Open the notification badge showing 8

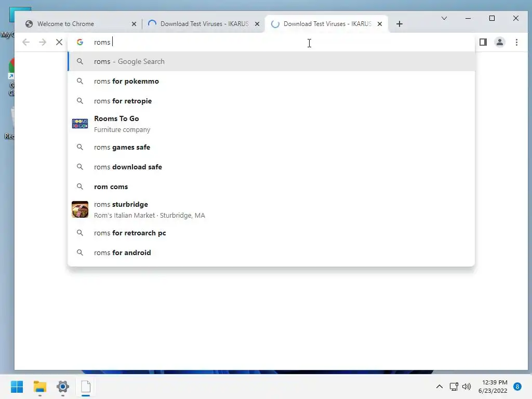tap(517, 387)
